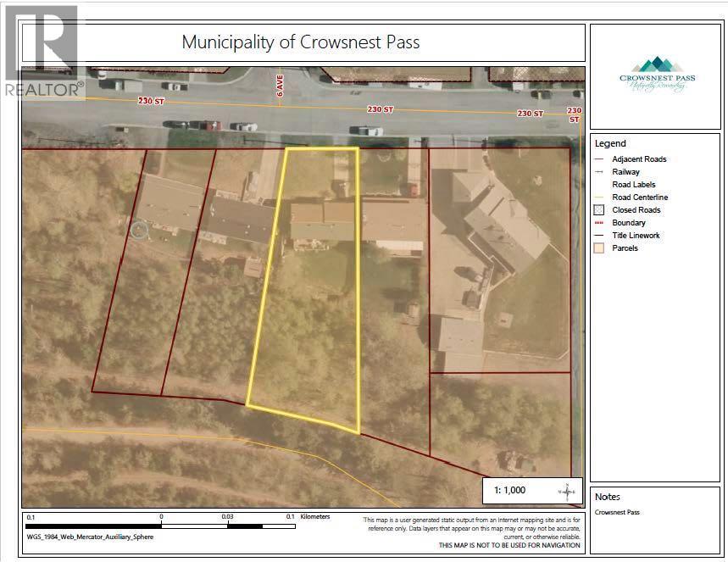Click the Adjacent Roads legend line symbol
The height and width of the screenshot is (562, 728).
[599, 159]
